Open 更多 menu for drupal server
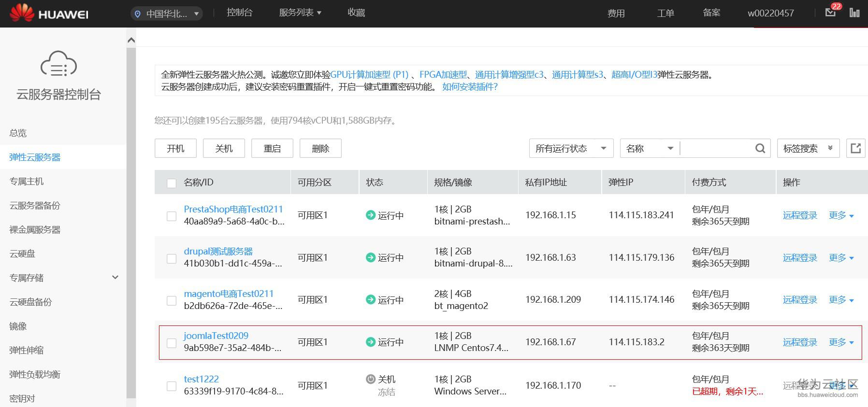This screenshot has height=407, width=868. [841, 258]
